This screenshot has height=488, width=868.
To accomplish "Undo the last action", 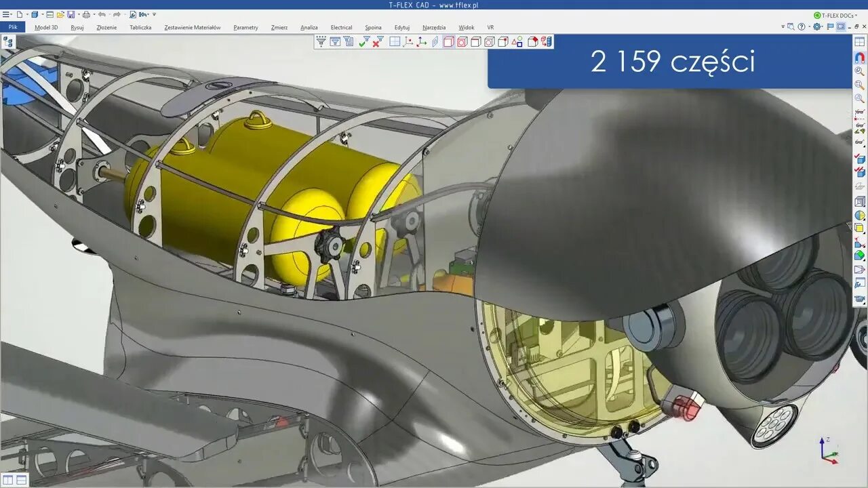I will [x=102, y=14].
